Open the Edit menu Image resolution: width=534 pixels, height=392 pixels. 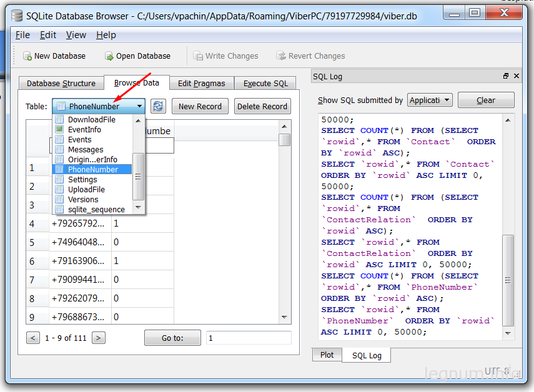pyautogui.click(x=48, y=35)
